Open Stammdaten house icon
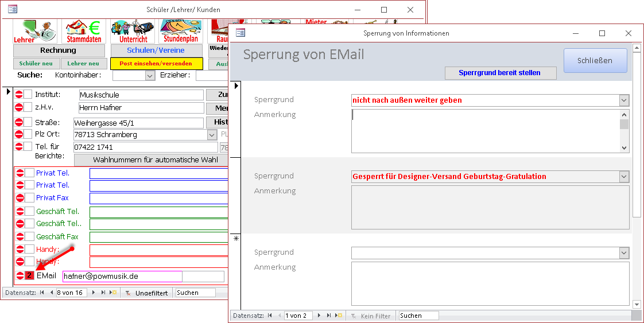The image size is (644, 323). coord(84,31)
